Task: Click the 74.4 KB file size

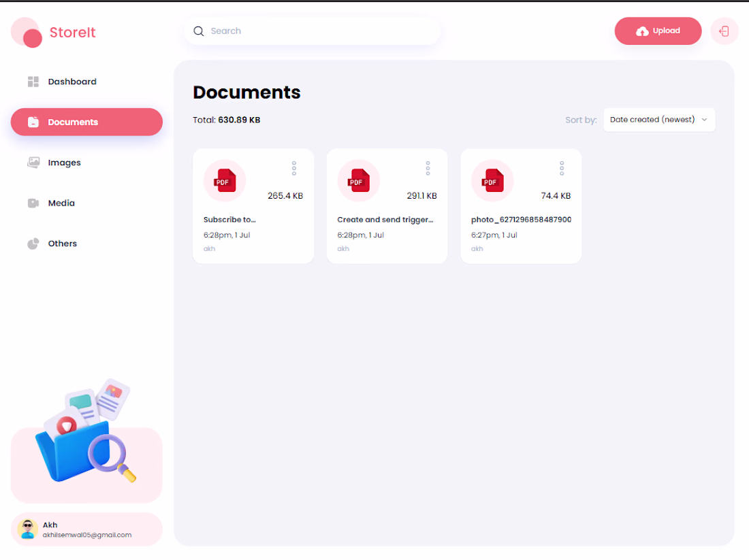Action: click(x=556, y=196)
